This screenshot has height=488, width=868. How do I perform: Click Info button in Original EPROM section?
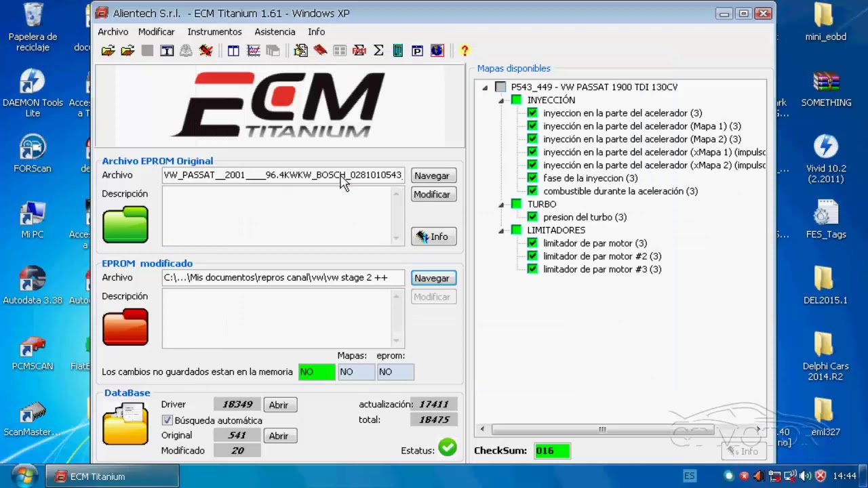pyautogui.click(x=434, y=237)
